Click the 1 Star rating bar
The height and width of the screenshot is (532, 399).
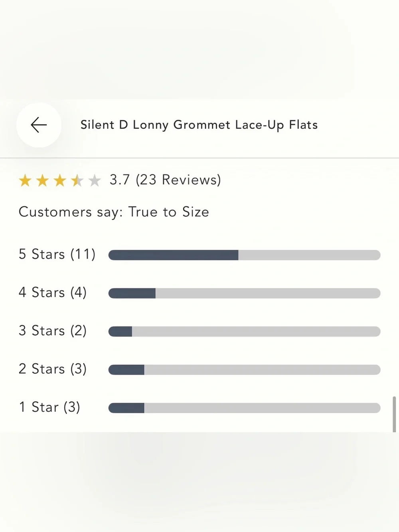pos(244,408)
